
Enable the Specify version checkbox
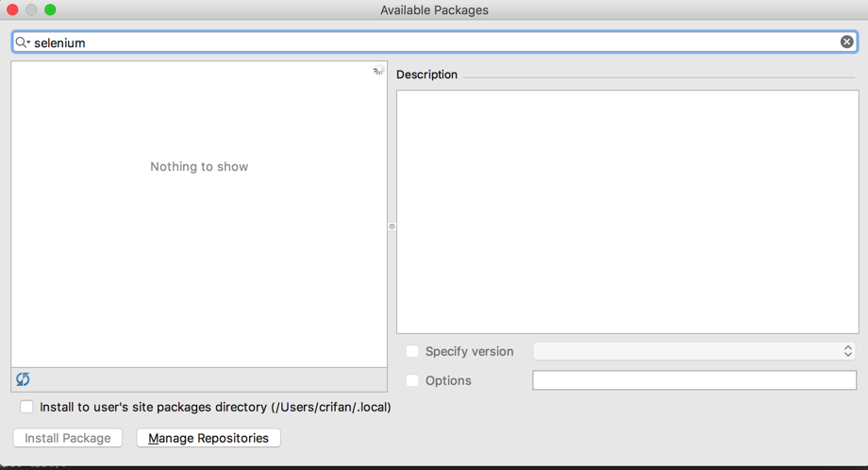click(412, 351)
